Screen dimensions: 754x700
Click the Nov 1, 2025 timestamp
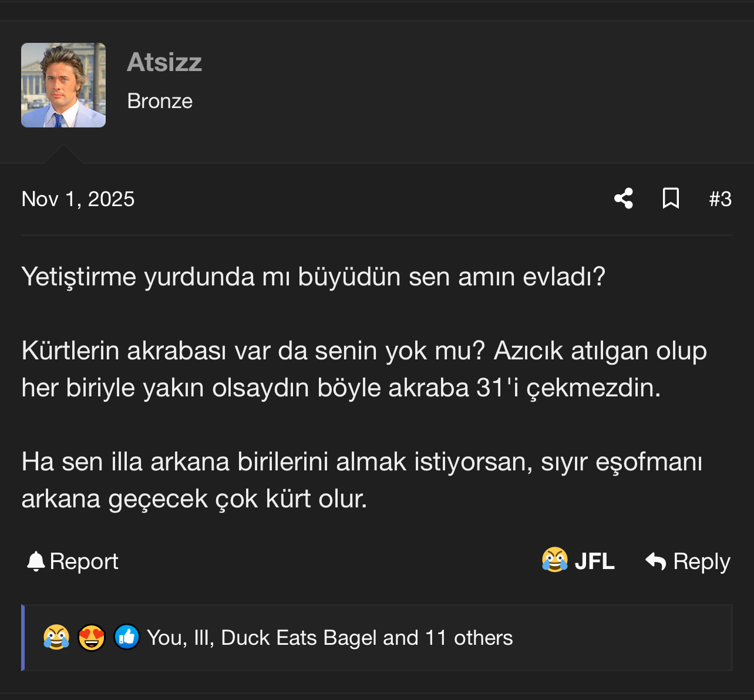coord(78,199)
